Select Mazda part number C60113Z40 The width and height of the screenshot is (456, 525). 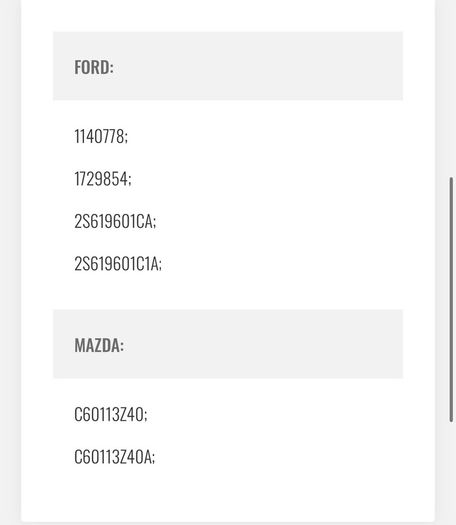tap(110, 415)
